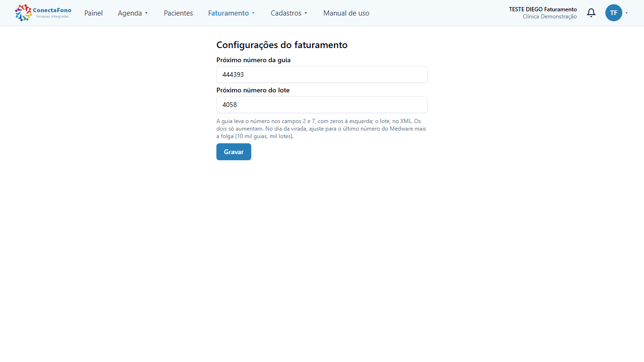Screen dimensions: 644x362
Task: Click the TF user avatar
Action: pyautogui.click(x=614, y=13)
